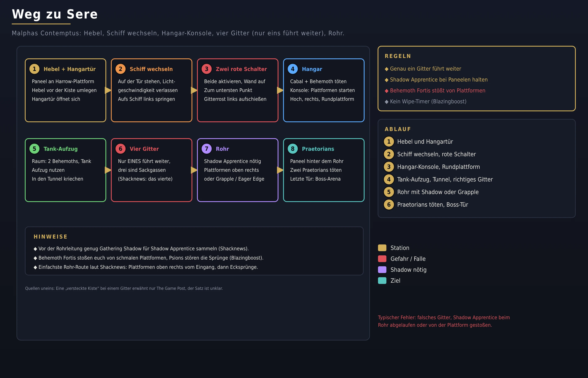Click Ablauf badge 2 next to Schiff wechseln, rote Schalter
Screen dimensions: 588x378
pyautogui.click(x=389, y=154)
